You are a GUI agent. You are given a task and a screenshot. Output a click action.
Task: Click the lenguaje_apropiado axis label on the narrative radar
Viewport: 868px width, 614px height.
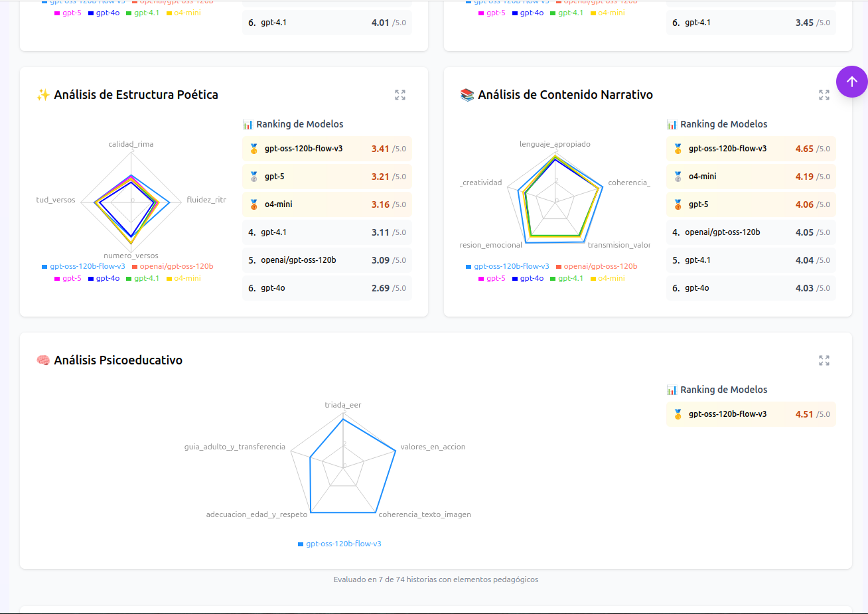point(555,144)
